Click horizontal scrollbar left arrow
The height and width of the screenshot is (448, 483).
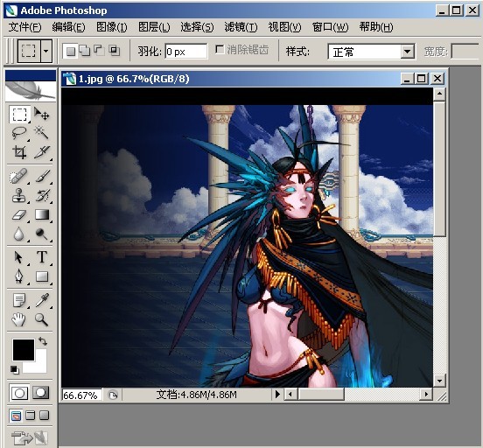tap(290, 394)
